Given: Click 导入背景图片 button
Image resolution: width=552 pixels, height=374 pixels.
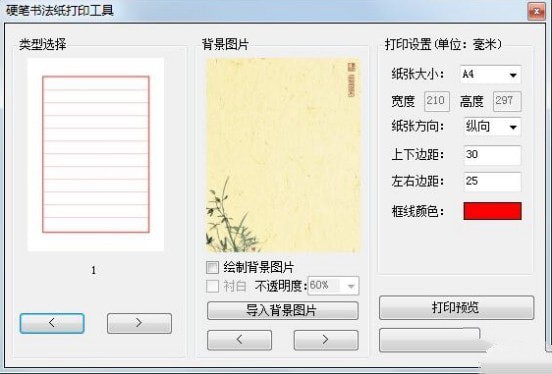Looking at the screenshot, I should point(283,311).
